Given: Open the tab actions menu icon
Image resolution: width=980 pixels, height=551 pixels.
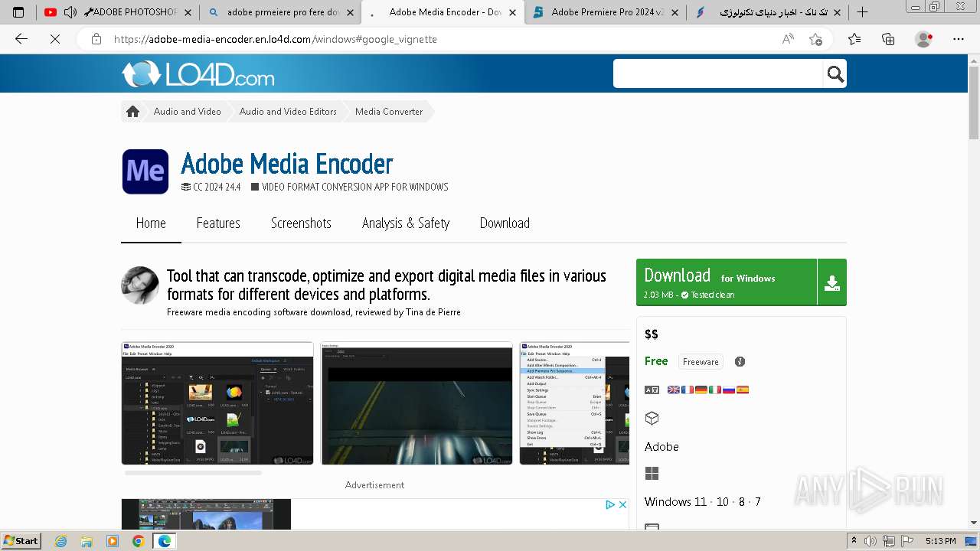Looking at the screenshot, I should click(x=18, y=12).
